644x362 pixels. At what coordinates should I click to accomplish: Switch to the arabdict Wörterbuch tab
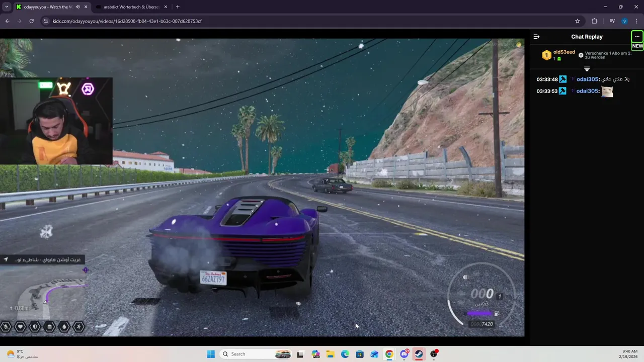click(x=132, y=7)
